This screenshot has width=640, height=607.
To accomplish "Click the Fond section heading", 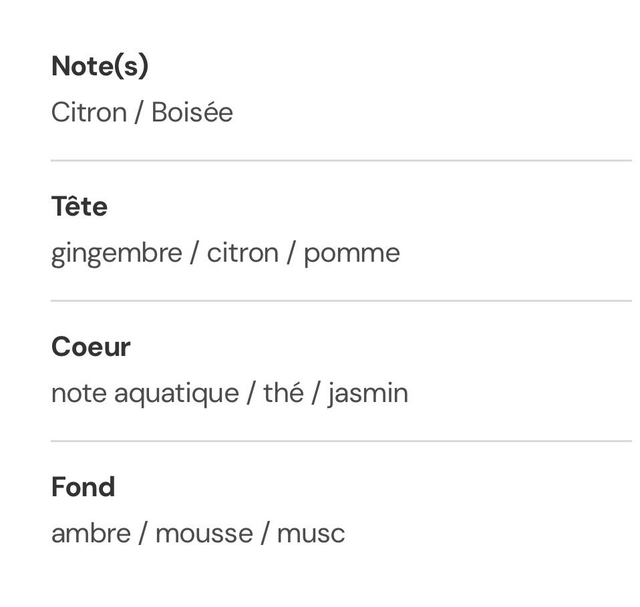I will pyautogui.click(x=83, y=487).
